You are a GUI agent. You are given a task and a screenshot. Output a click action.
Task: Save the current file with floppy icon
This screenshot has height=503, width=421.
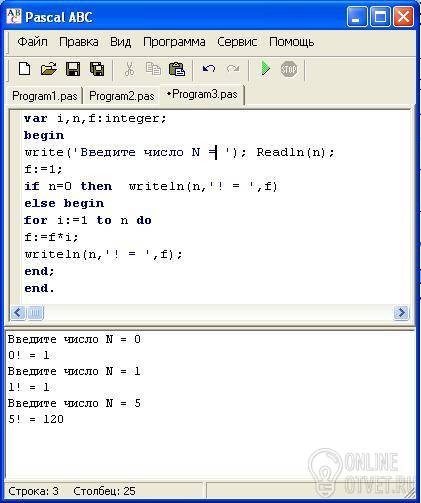coord(73,69)
